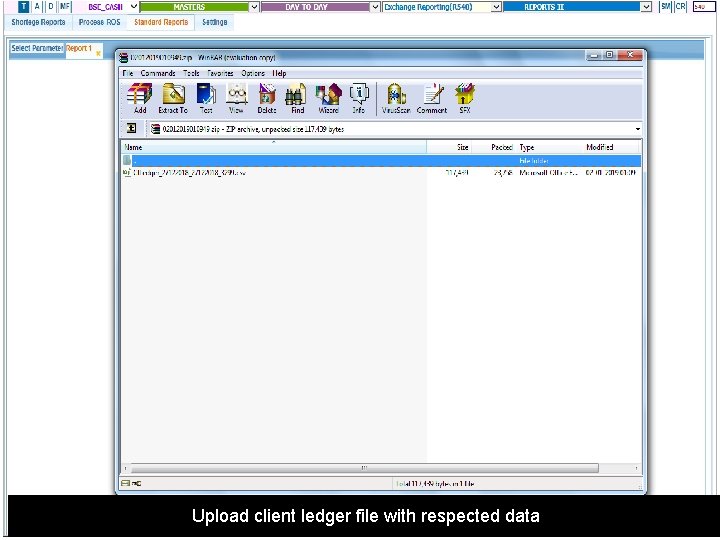The height and width of the screenshot is (540, 720).
Task: Open the WinRAR Help menu
Action: (279, 73)
